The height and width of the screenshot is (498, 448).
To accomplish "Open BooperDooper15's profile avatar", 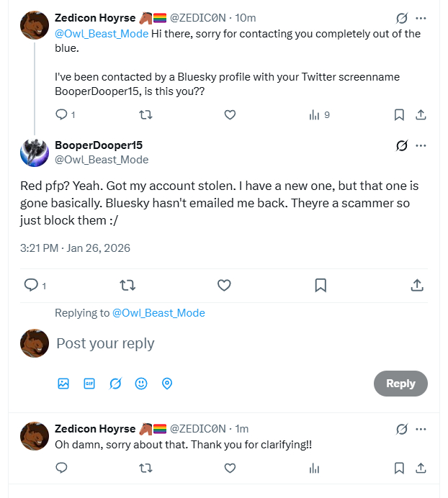I will pyautogui.click(x=35, y=153).
